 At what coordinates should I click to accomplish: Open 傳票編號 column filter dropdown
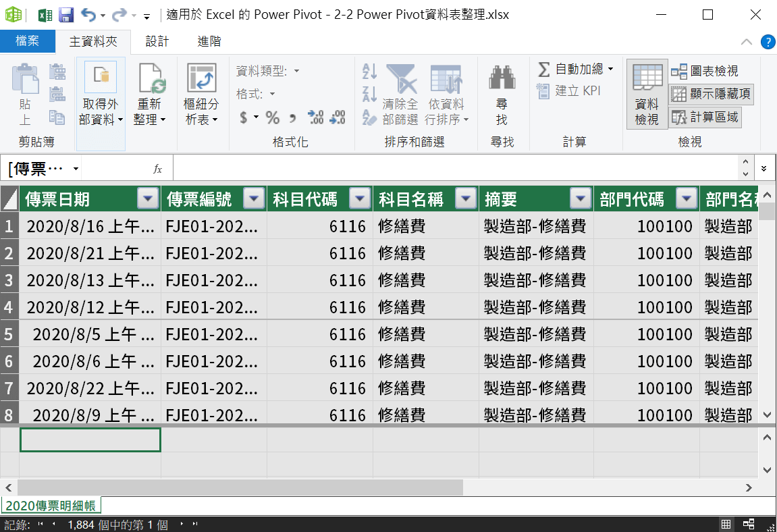[254, 199]
